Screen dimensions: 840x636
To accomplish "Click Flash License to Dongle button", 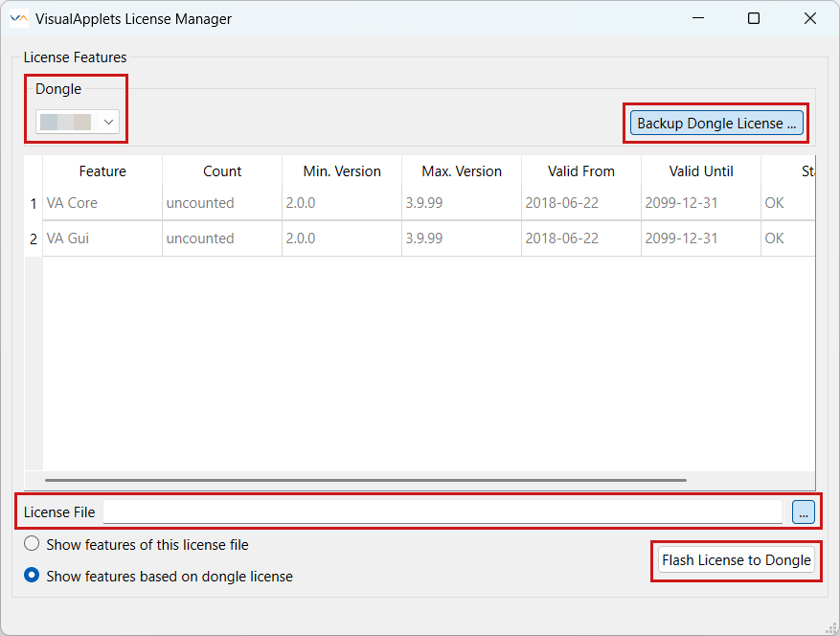I will point(736,560).
